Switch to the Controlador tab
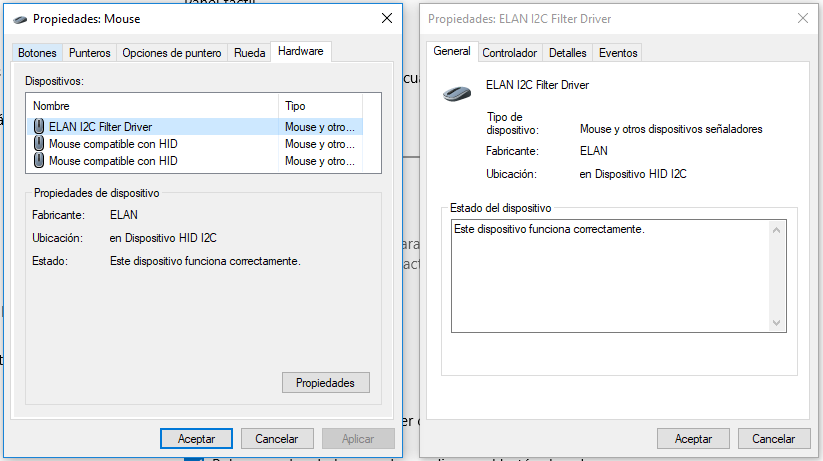 click(x=510, y=53)
